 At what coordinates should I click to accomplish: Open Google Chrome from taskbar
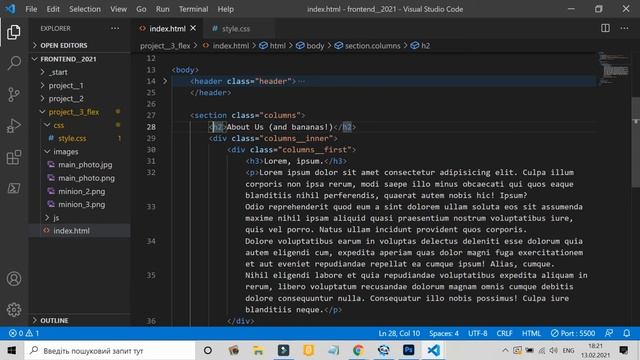click(x=358, y=350)
